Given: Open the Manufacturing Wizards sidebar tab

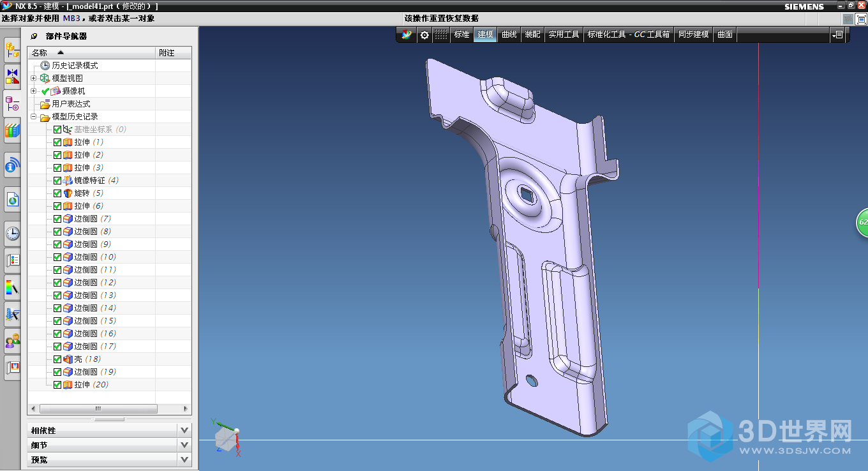Looking at the screenshot, I should click(x=12, y=314).
